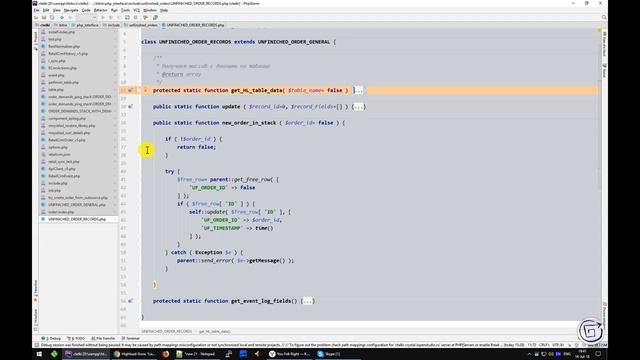Click the tool windows toggle in status bar corner
The width and height of the screenshot is (640, 360).
point(36,345)
